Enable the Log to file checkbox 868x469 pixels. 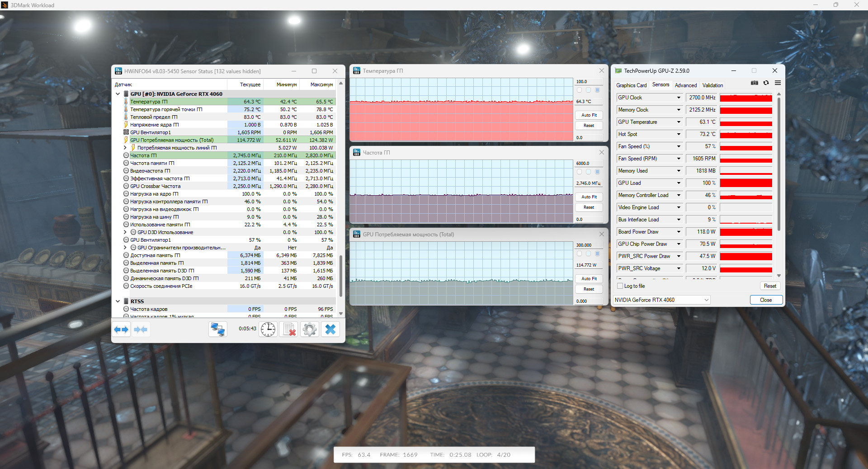pos(620,286)
